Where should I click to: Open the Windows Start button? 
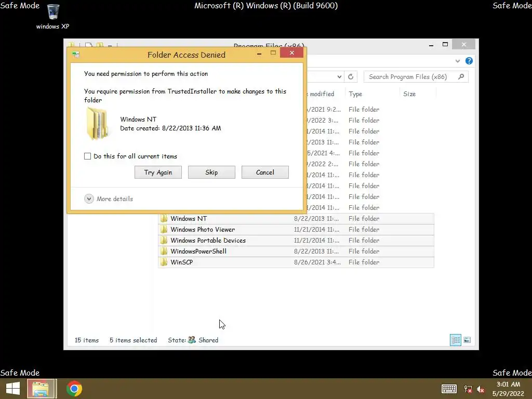coord(13,389)
